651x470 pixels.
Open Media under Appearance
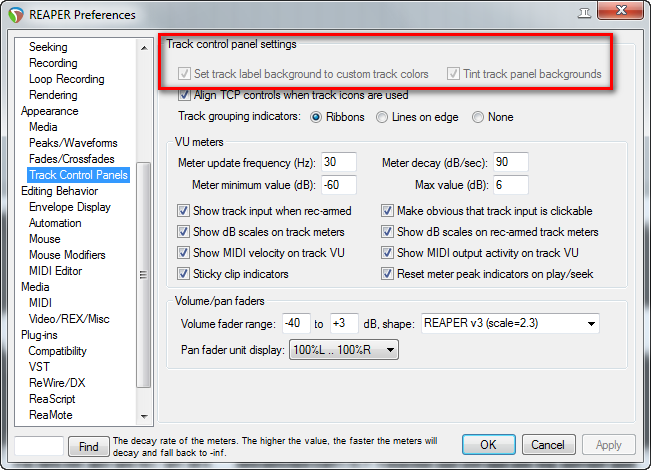[x=43, y=127]
